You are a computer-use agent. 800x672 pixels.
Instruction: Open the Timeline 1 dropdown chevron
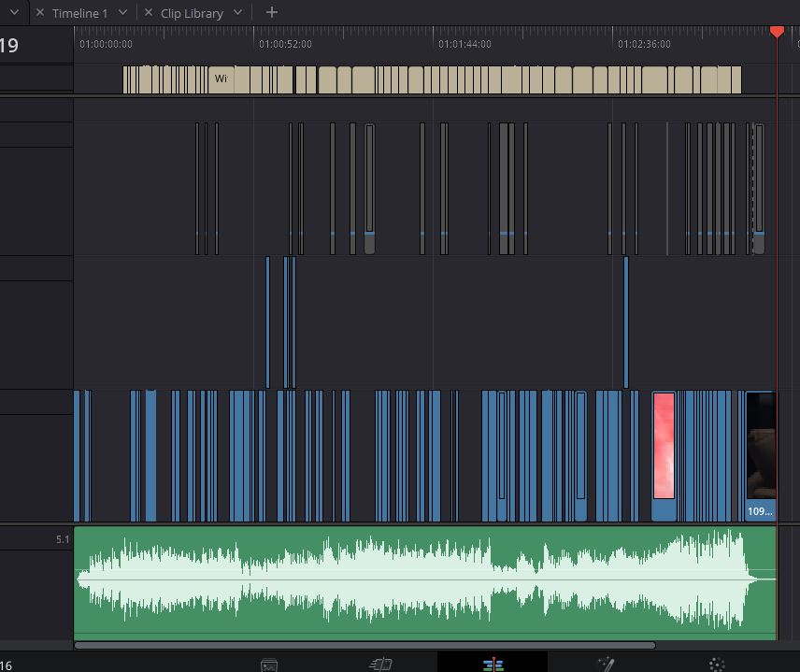pyautogui.click(x=123, y=12)
